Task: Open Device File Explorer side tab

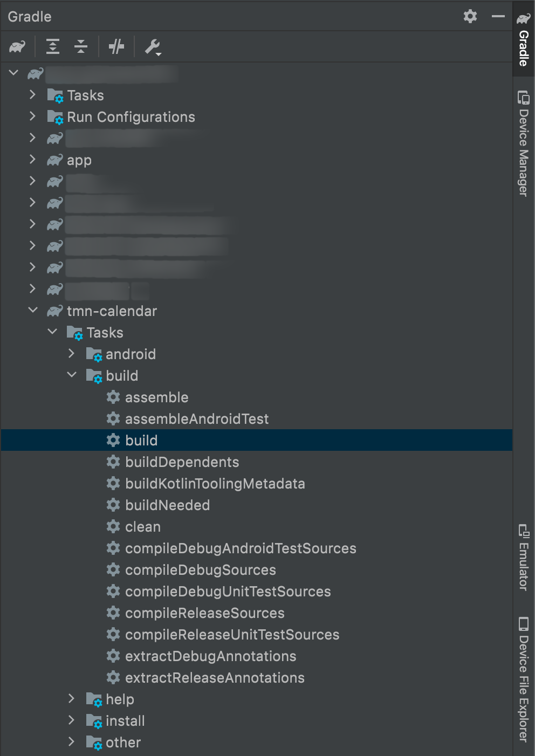Action: click(523, 679)
